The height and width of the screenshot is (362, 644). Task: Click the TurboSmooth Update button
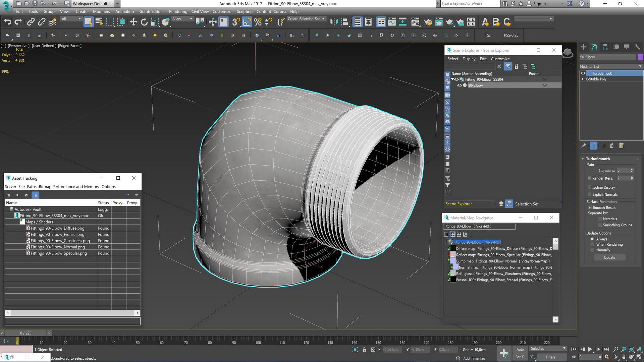(x=609, y=258)
